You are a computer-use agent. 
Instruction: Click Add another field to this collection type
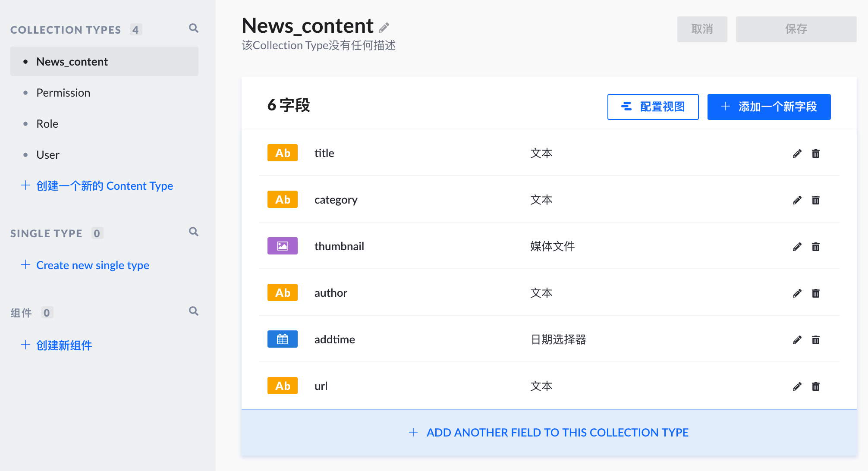click(549, 433)
